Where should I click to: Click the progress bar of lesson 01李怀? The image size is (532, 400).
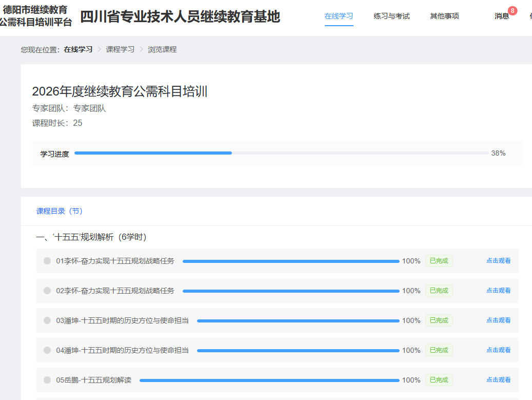(291, 261)
